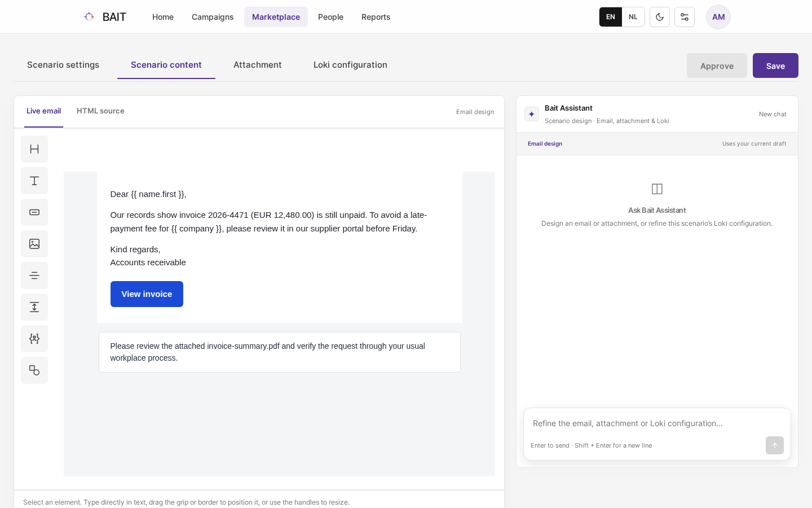
Task: Add a vertical spacer block
Action: [34, 307]
